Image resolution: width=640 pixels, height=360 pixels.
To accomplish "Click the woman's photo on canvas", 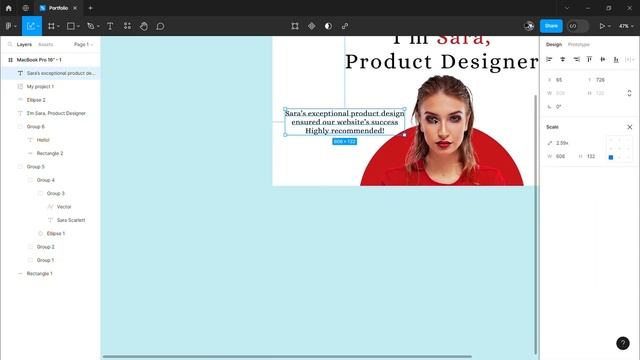I will pos(444,130).
